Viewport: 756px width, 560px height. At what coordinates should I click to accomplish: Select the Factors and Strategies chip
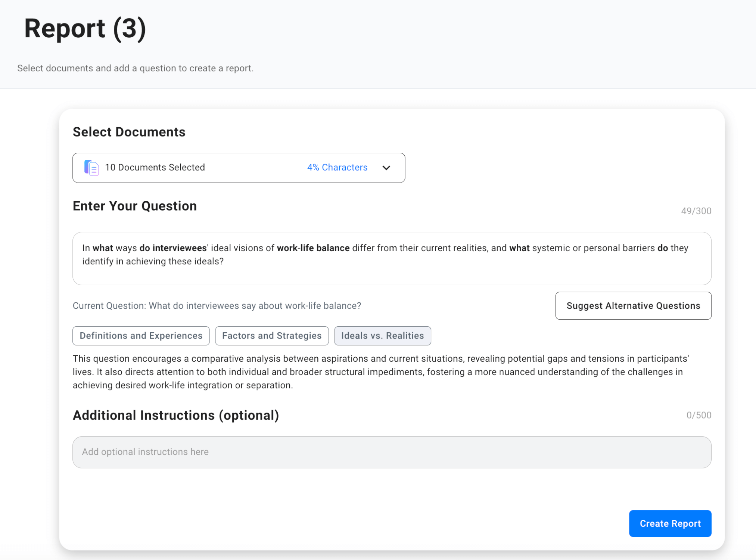[271, 336]
